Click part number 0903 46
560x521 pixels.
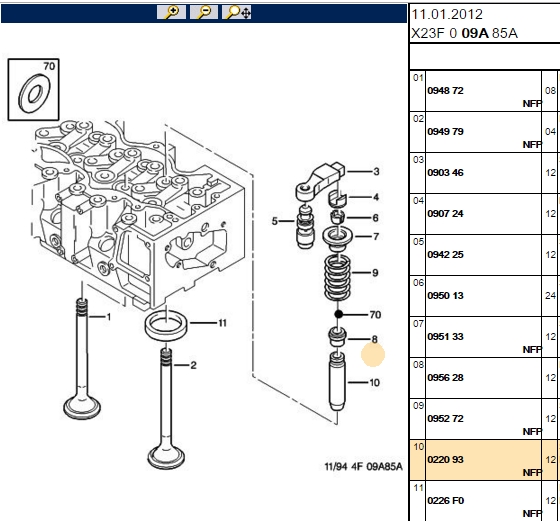pyautogui.click(x=445, y=173)
